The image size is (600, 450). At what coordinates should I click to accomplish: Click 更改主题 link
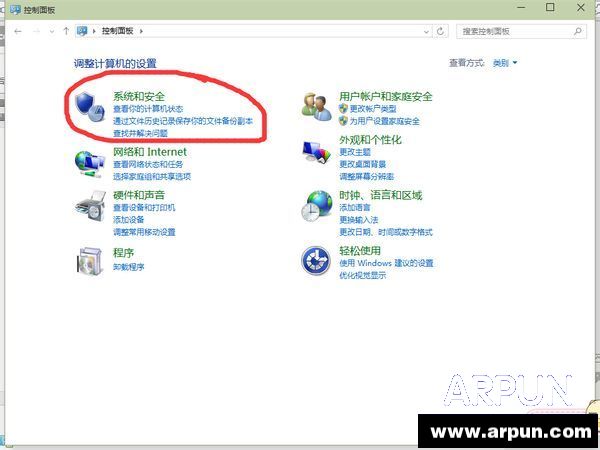tap(355, 152)
